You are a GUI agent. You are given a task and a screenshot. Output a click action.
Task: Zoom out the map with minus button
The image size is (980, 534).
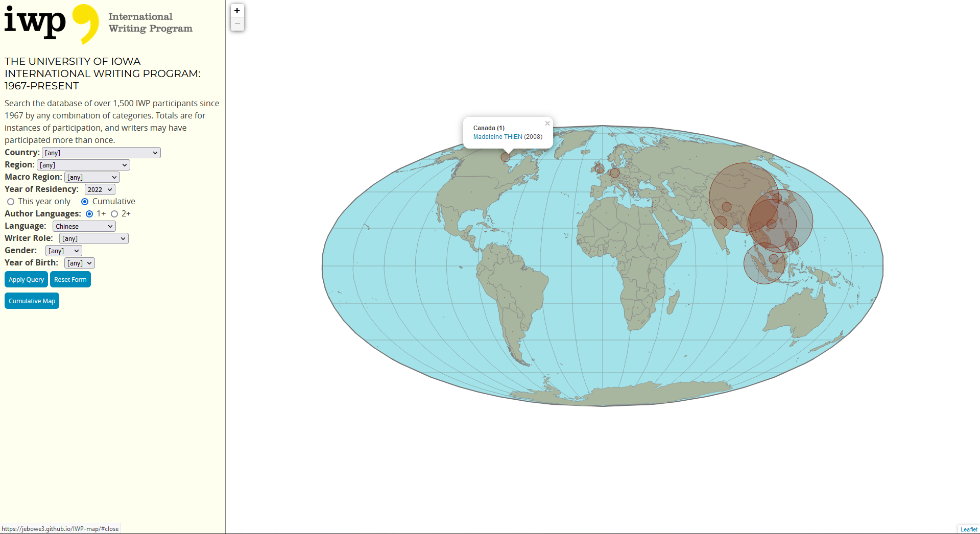click(x=237, y=23)
